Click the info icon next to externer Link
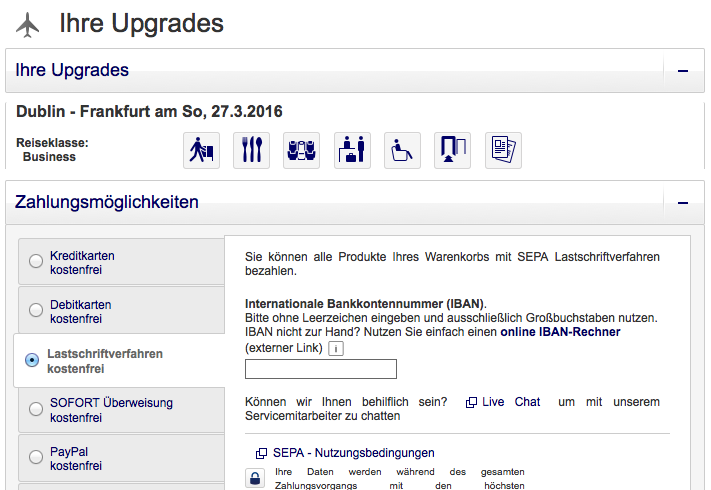This screenshot has height=490, width=711. (336, 348)
